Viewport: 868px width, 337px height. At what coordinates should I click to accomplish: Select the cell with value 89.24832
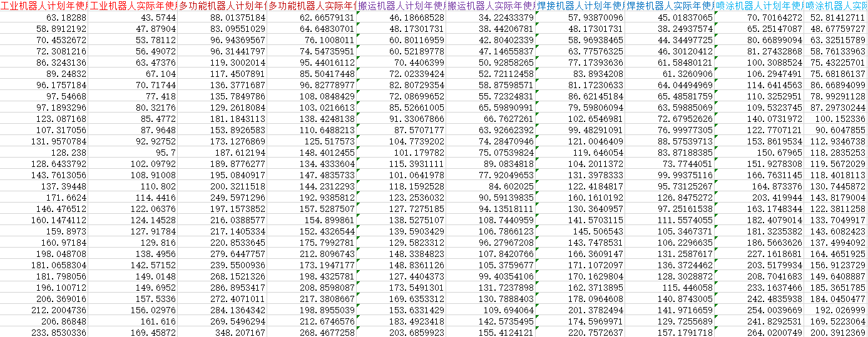point(44,73)
